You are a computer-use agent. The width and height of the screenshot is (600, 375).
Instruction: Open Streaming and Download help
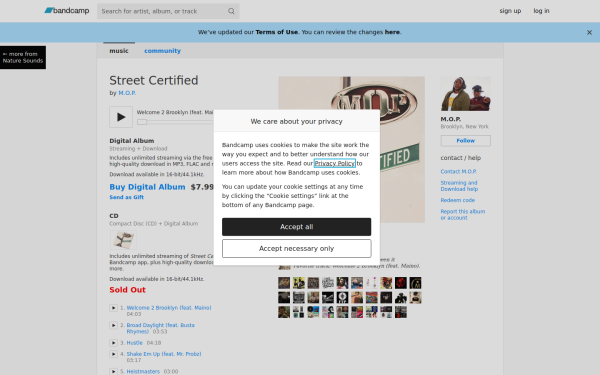click(459, 186)
